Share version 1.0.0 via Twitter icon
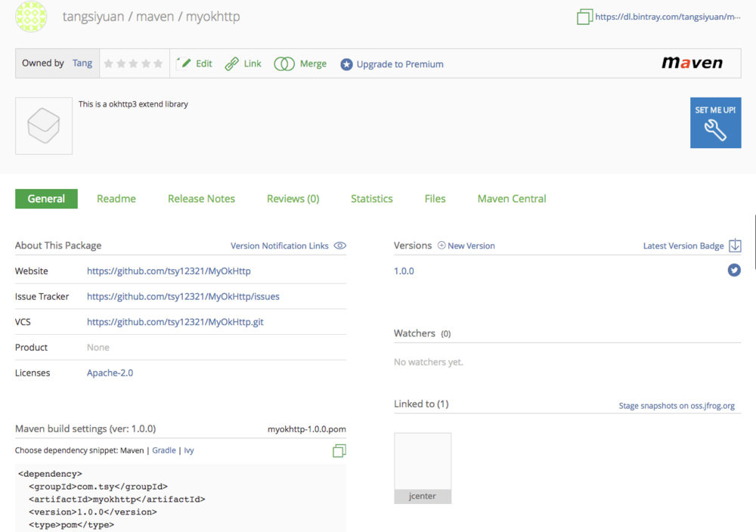The image size is (756, 532). [734, 271]
